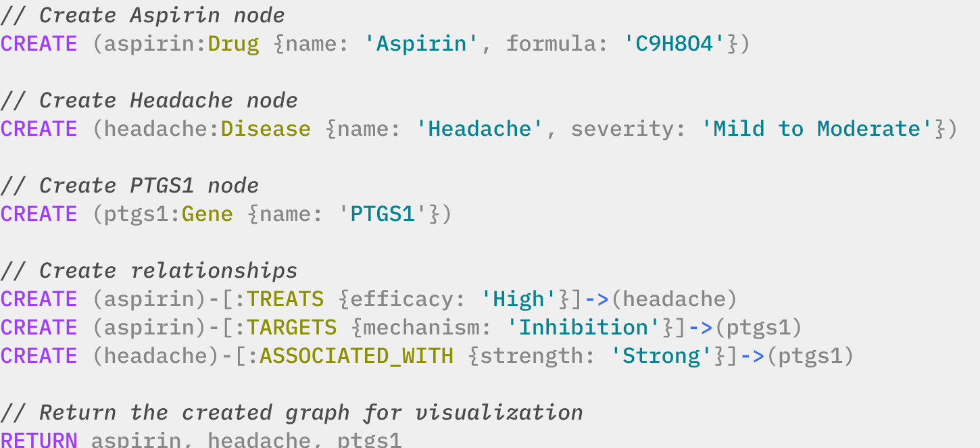Click the 'High' efficacy value
Screen dimensions: 980x448
(519, 299)
